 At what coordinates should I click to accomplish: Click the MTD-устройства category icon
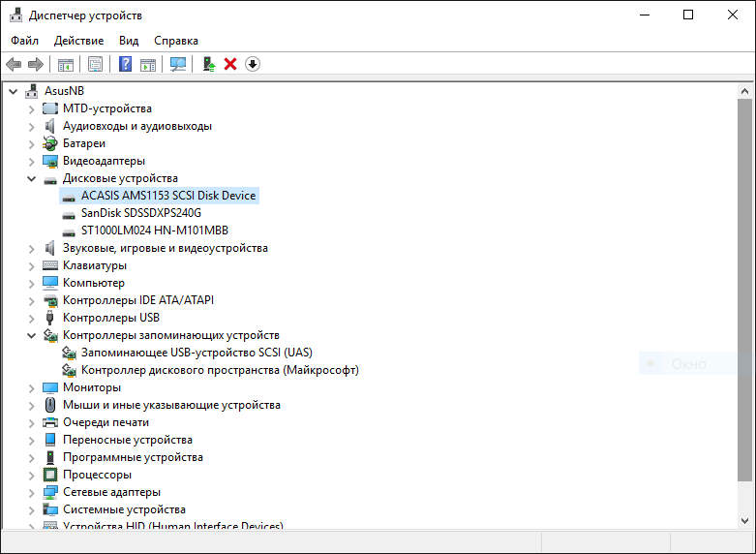tap(50, 108)
